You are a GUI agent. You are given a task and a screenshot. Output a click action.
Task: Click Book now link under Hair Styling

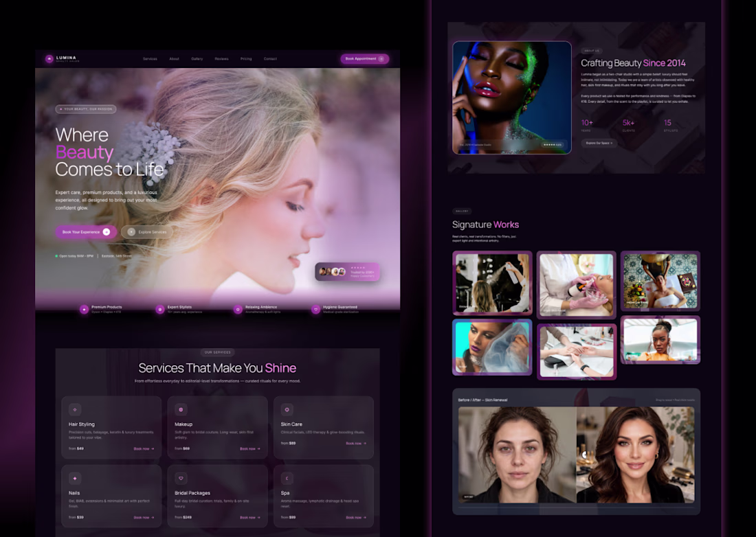pyautogui.click(x=144, y=449)
